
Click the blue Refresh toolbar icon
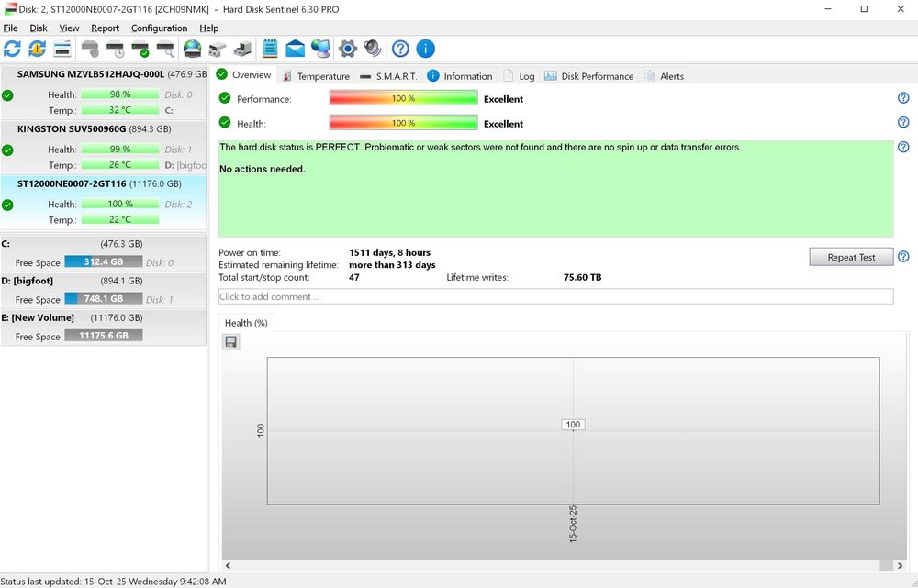point(12,49)
